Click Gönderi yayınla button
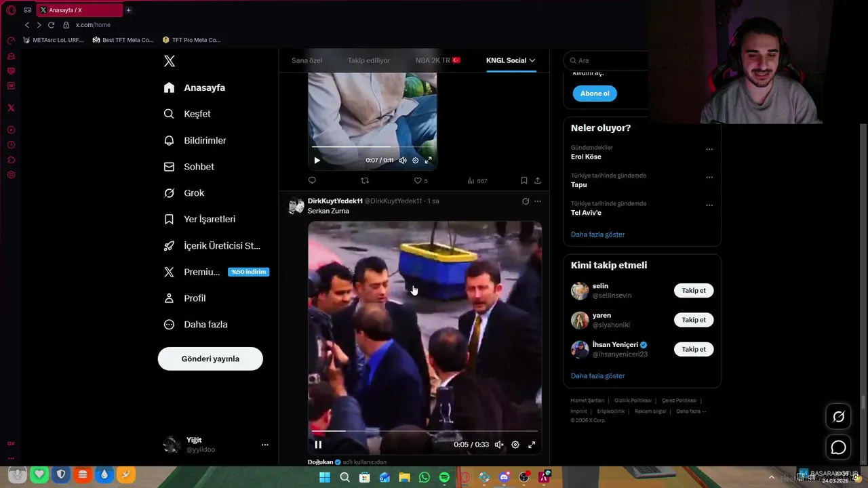Viewport: 868px width, 488px height. point(210,359)
